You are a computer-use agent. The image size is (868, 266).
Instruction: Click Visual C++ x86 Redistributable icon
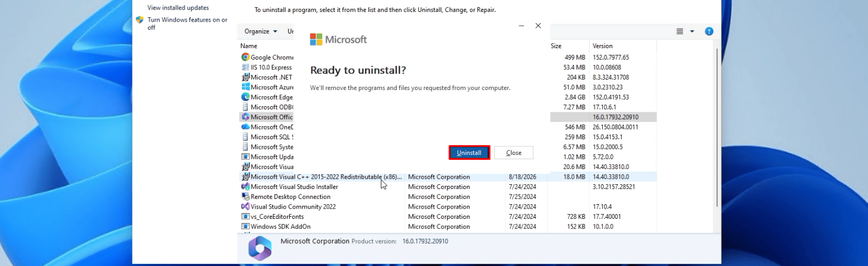point(245,177)
